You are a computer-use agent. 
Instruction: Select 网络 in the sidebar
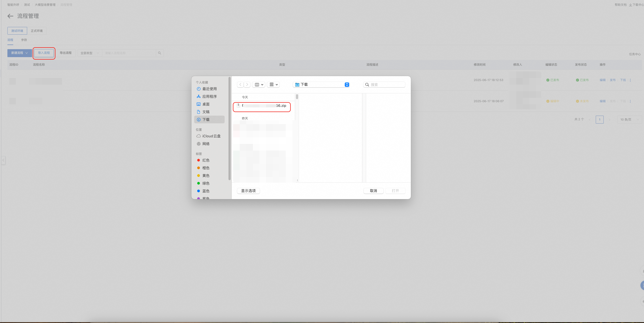(x=209, y=144)
